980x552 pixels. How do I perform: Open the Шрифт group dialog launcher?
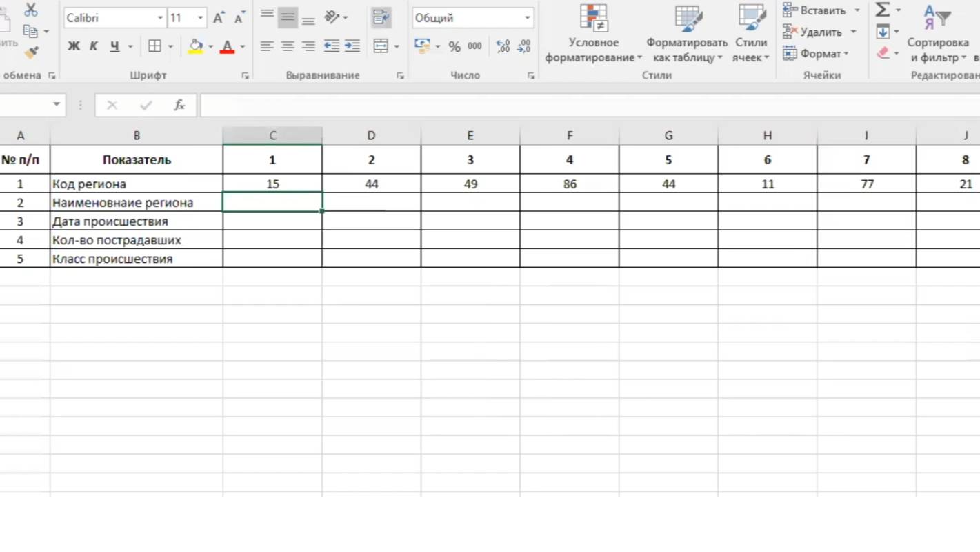pos(245,76)
